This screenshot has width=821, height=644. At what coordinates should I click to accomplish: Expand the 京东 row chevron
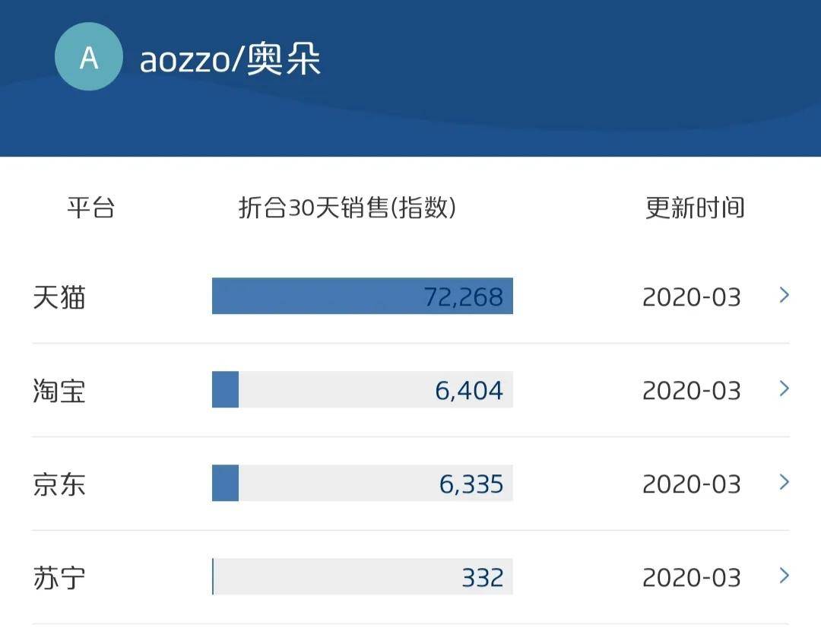click(x=785, y=482)
